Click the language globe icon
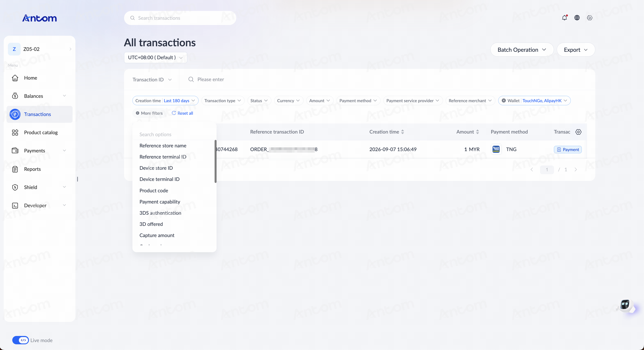Viewport: 644px width, 350px height. click(577, 18)
